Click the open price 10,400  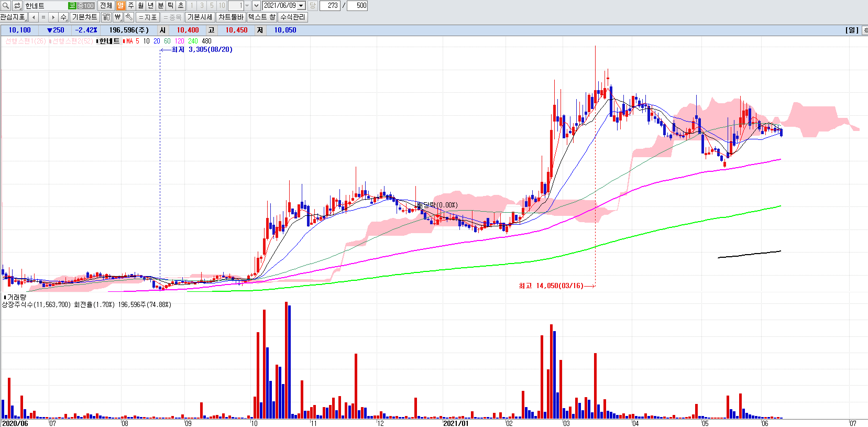pyautogui.click(x=188, y=30)
